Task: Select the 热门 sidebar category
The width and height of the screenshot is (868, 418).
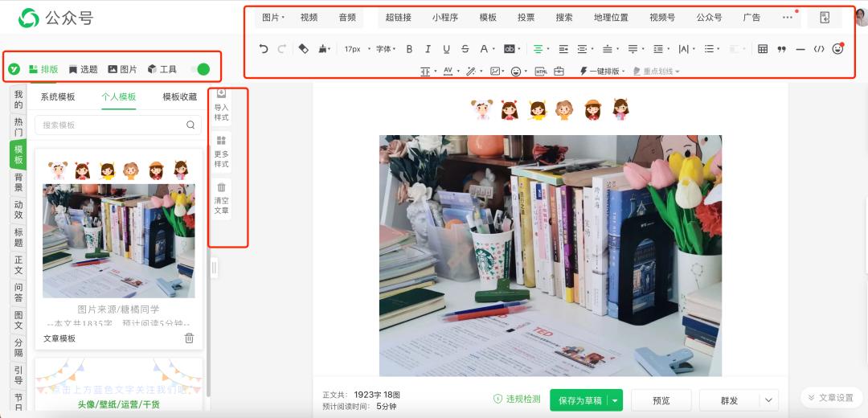Action: point(18,127)
